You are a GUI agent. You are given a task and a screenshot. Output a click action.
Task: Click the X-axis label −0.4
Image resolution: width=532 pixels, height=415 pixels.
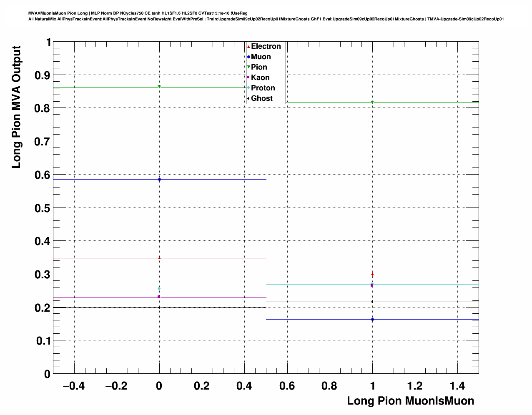tap(74, 386)
